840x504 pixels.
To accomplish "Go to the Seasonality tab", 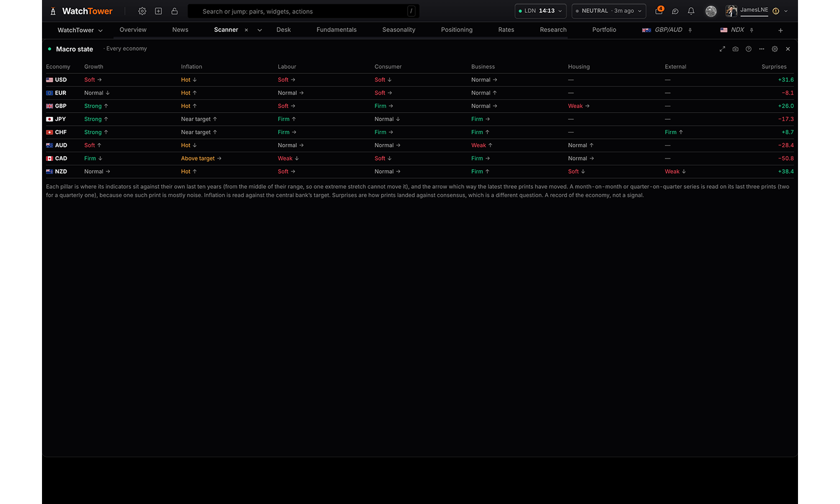I will (x=399, y=30).
